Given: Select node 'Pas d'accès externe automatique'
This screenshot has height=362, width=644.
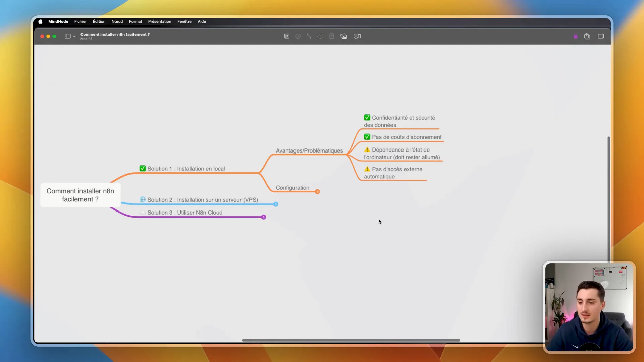Looking at the screenshot, I should tap(393, 173).
